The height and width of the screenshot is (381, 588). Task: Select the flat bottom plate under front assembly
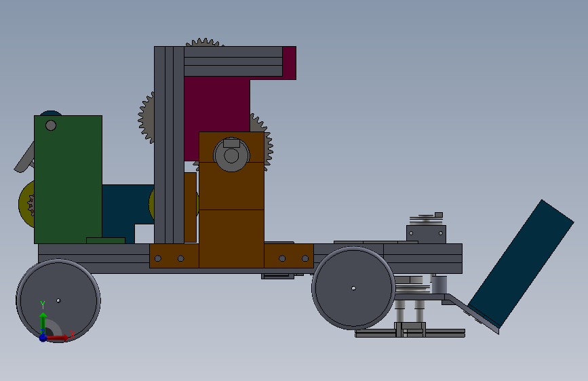click(410, 334)
